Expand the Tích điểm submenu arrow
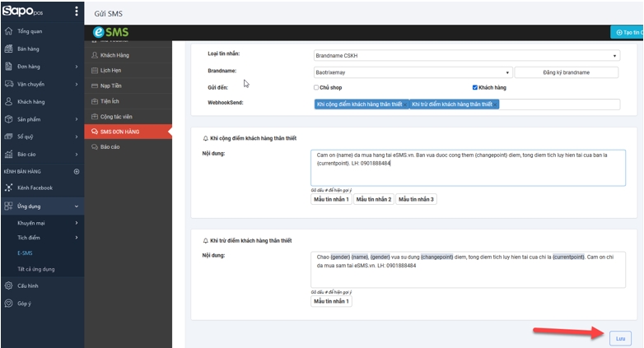Viewport: 644px width, 348px height. [x=77, y=238]
